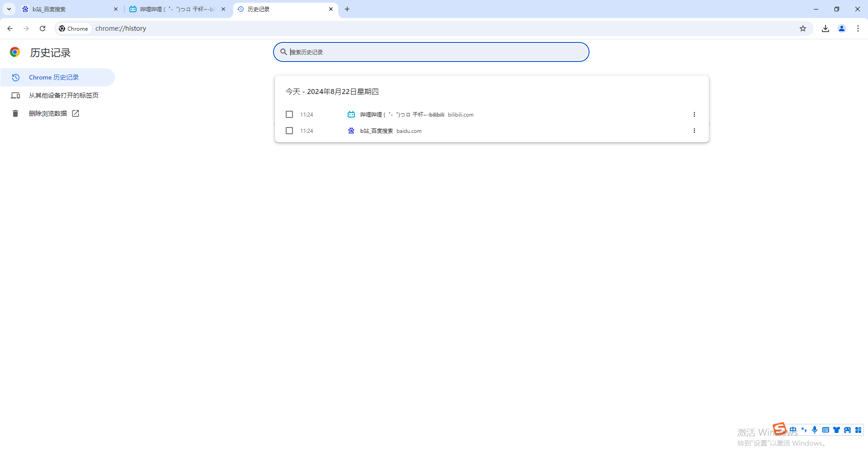
Task: Close the 哔哩哔哩 bilibili tab
Action: (223, 9)
